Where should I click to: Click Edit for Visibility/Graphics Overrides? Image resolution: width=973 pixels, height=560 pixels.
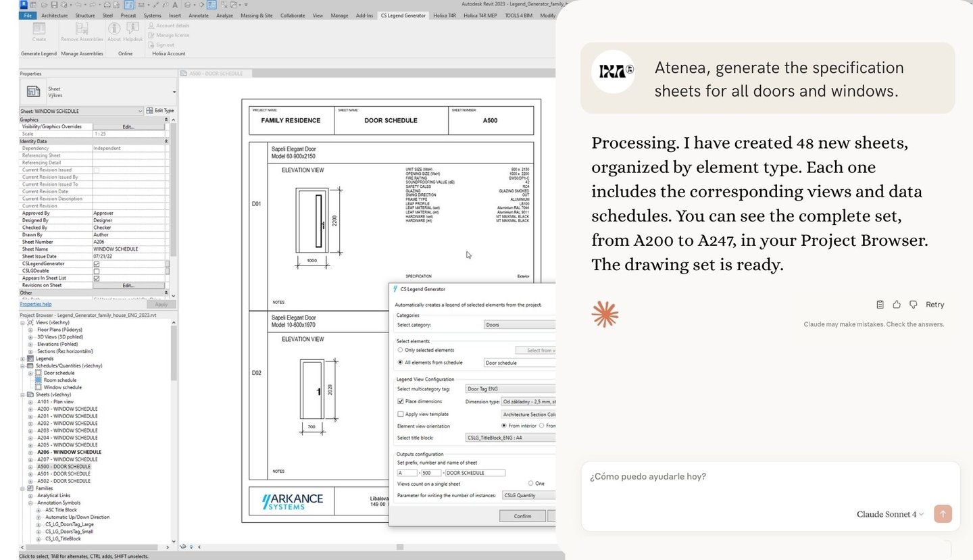(128, 126)
